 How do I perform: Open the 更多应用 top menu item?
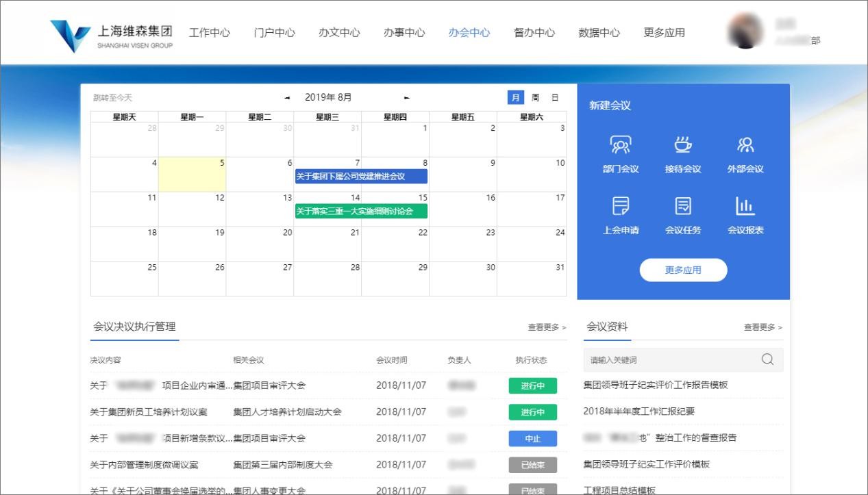664,32
